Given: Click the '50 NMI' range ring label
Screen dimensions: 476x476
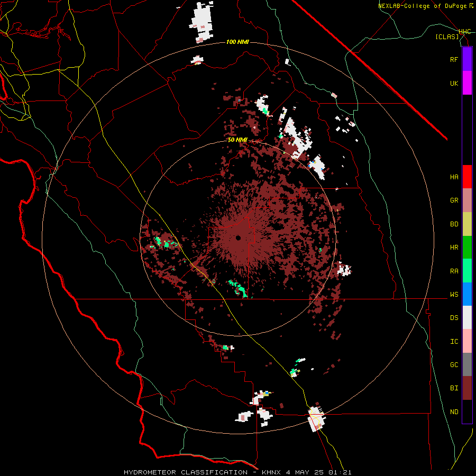Looking at the screenshot, I should tap(237, 140).
